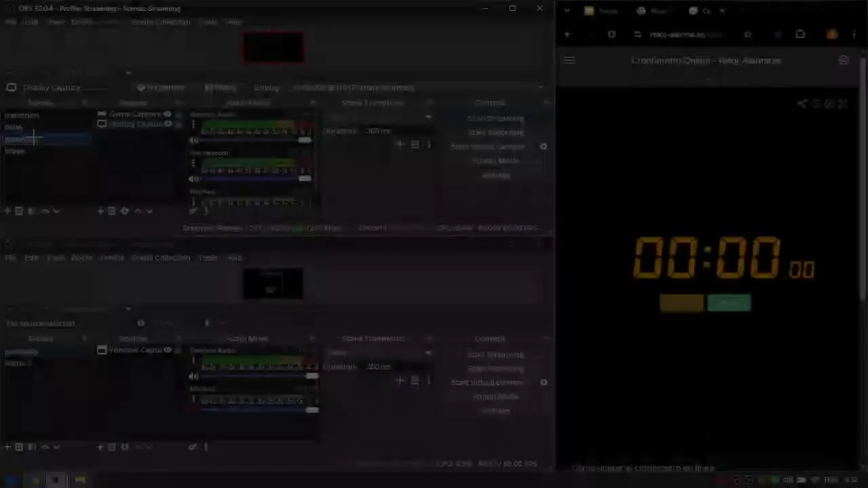868x488 pixels.
Task: Remove selected source in the upper OBS window
Action: pos(112,211)
